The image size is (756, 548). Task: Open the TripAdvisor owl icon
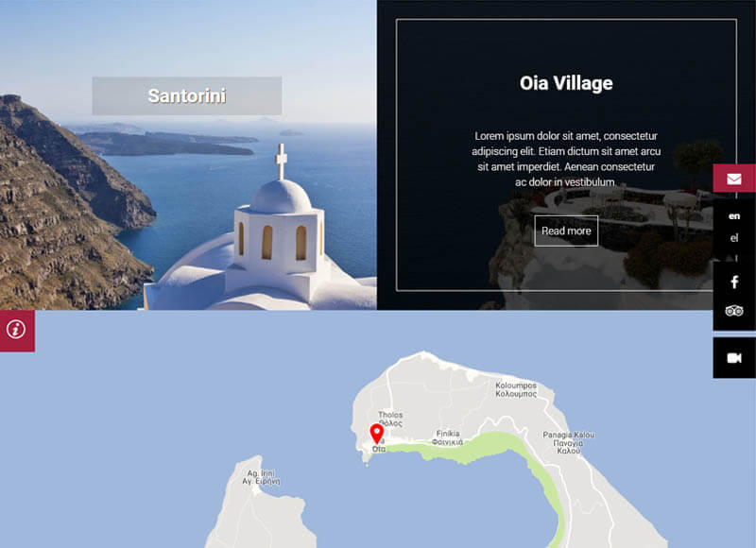734,311
